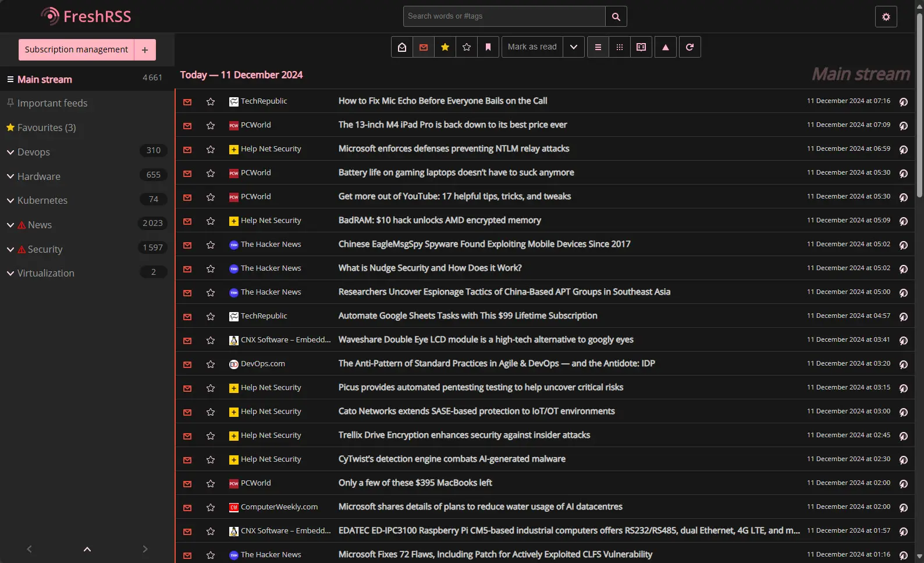Open original link for 'Trellix Drive Encryption'

(x=904, y=436)
